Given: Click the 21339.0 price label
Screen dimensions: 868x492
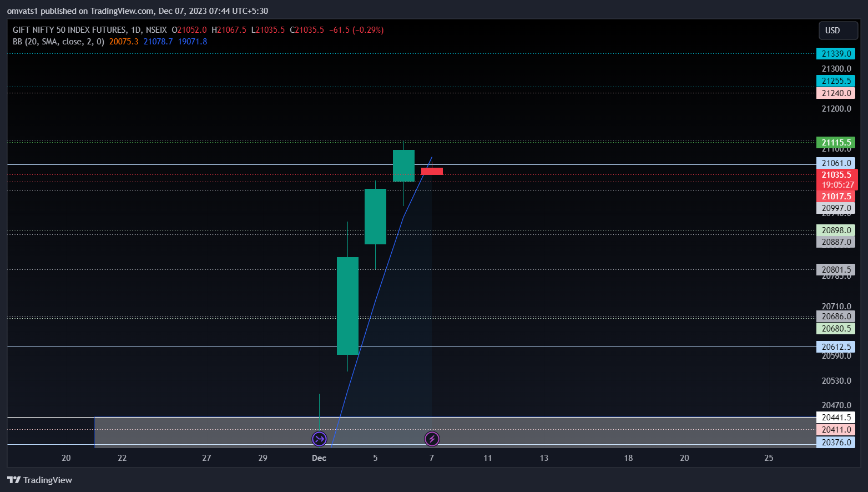Looking at the screenshot, I should pos(836,54).
